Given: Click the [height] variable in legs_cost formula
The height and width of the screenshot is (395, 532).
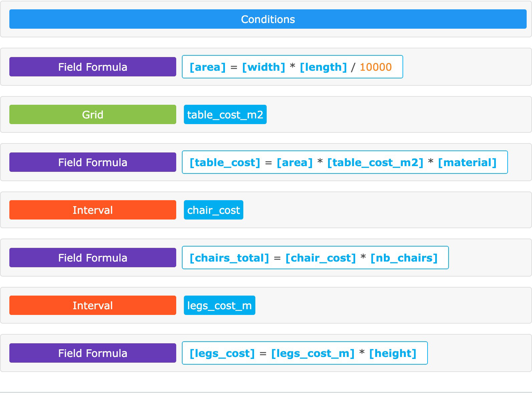Looking at the screenshot, I should (x=392, y=353).
